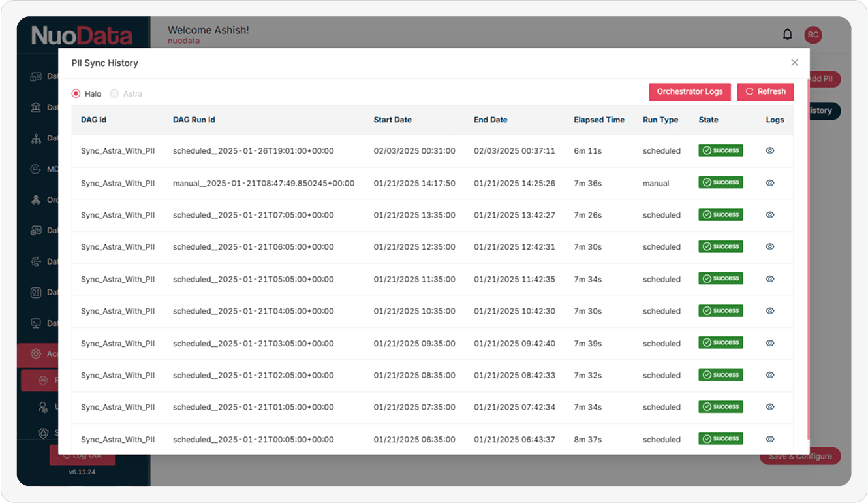The height and width of the screenshot is (503, 868).
Task: Select start date 01/21/2025 13:35:00
Action: pyautogui.click(x=414, y=215)
